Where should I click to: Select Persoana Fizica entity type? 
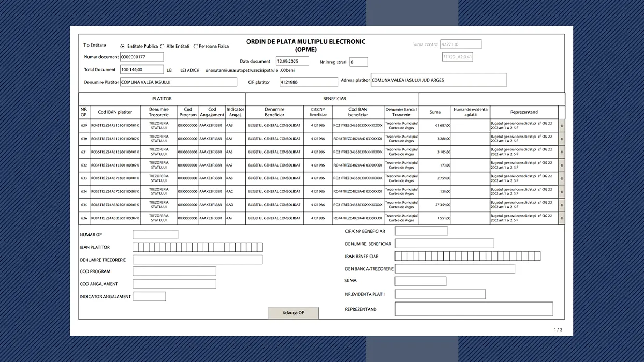point(196,46)
